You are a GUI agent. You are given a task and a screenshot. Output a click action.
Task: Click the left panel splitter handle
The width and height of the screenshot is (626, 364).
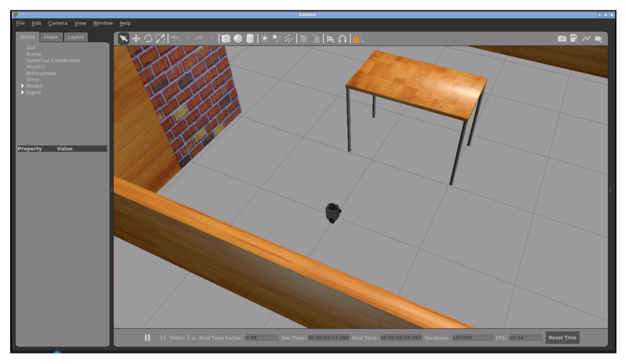click(x=112, y=190)
